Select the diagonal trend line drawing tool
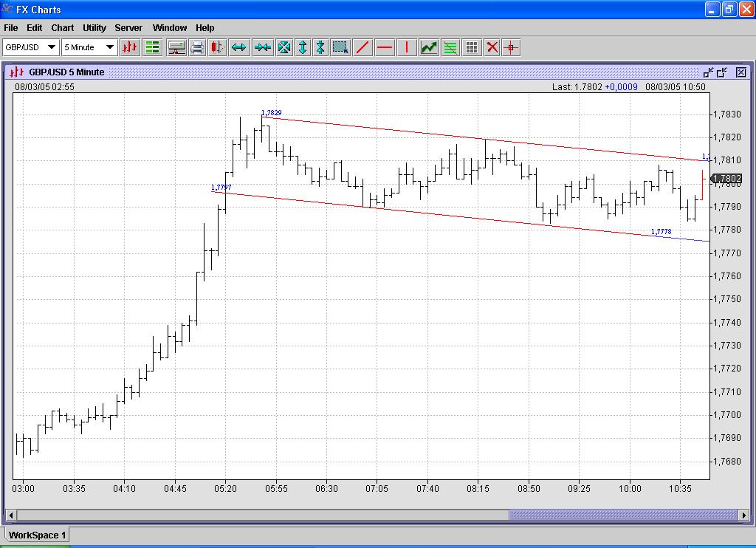This screenshot has height=548, width=756. (362, 47)
